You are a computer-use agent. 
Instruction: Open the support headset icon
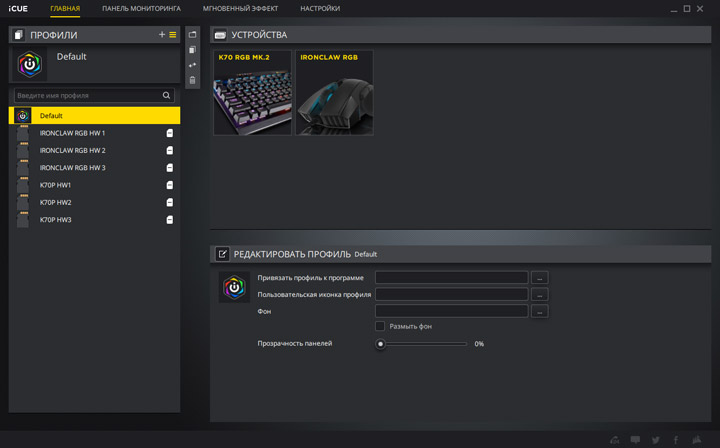pyautogui.click(x=614, y=440)
